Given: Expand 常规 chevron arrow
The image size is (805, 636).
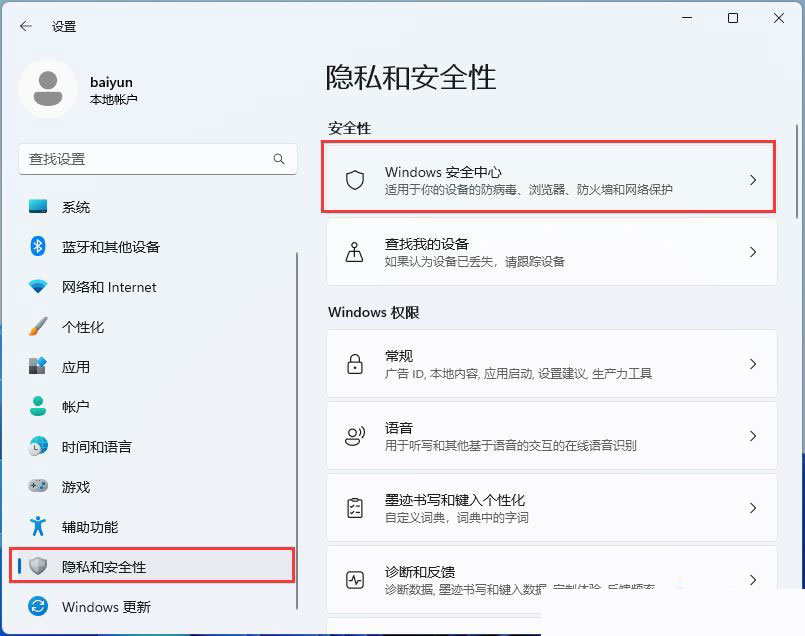Looking at the screenshot, I should (x=753, y=364).
